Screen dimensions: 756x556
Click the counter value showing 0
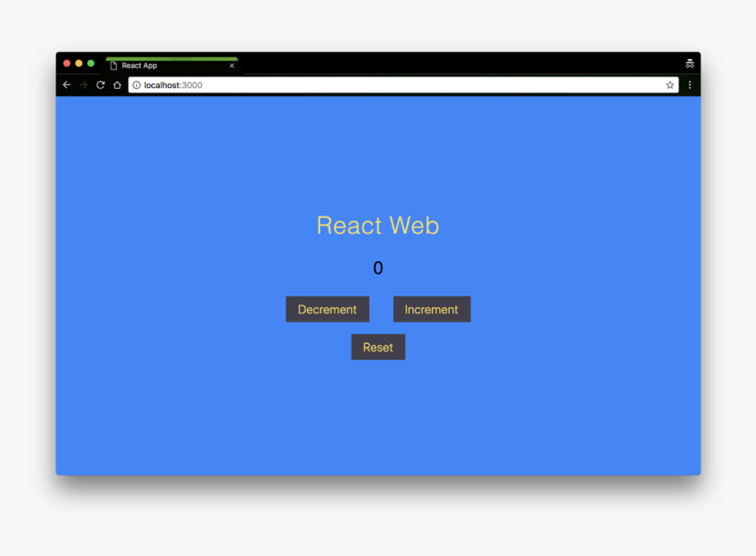378,267
